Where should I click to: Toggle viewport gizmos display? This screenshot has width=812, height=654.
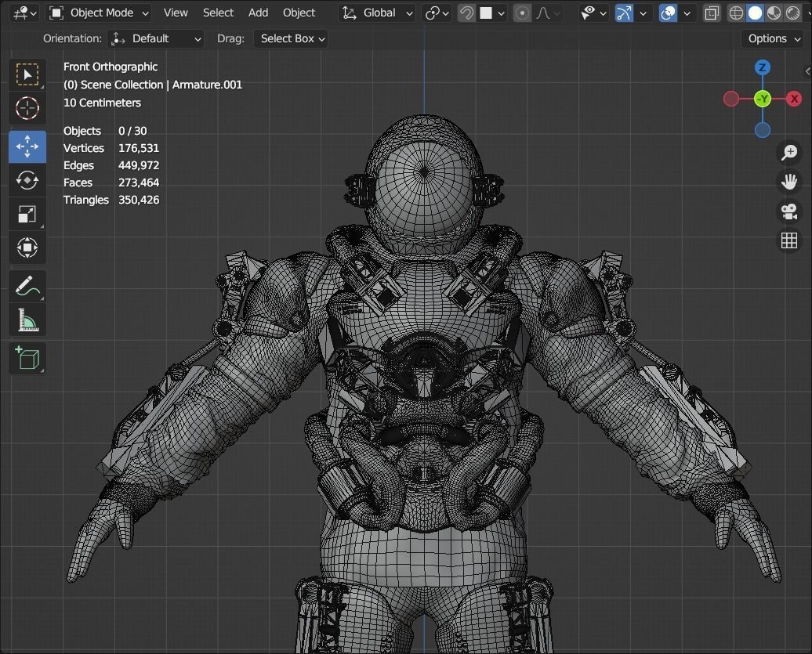(x=624, y=13)
